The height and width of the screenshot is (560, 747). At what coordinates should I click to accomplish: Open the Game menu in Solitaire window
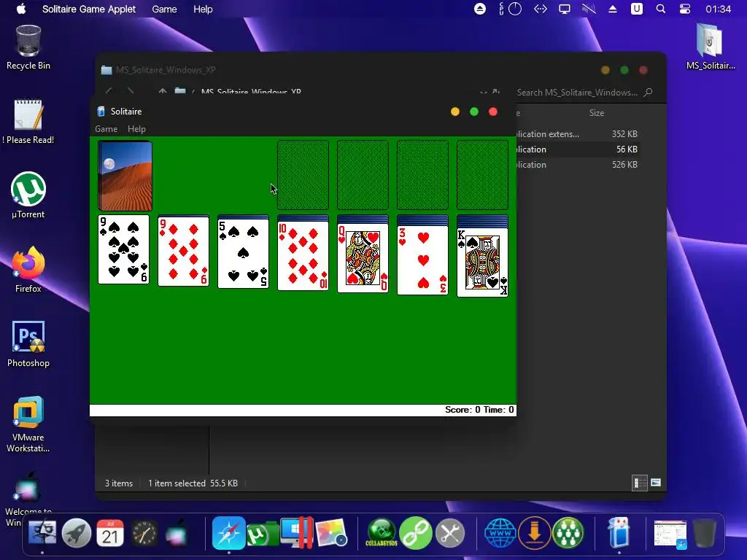(x=107, y=129)
